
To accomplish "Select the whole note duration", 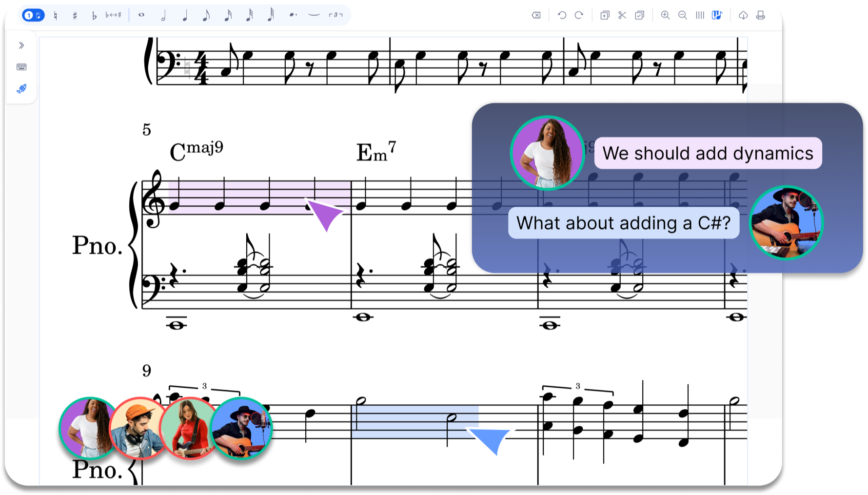I will coord(141,15).
